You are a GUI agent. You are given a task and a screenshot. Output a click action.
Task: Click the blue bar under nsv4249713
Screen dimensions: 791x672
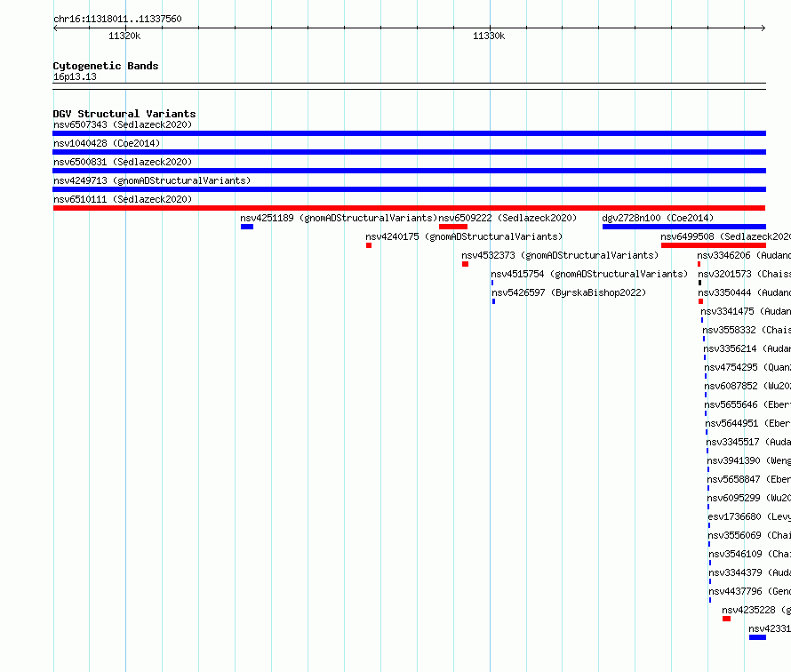[x=409, y=189]
